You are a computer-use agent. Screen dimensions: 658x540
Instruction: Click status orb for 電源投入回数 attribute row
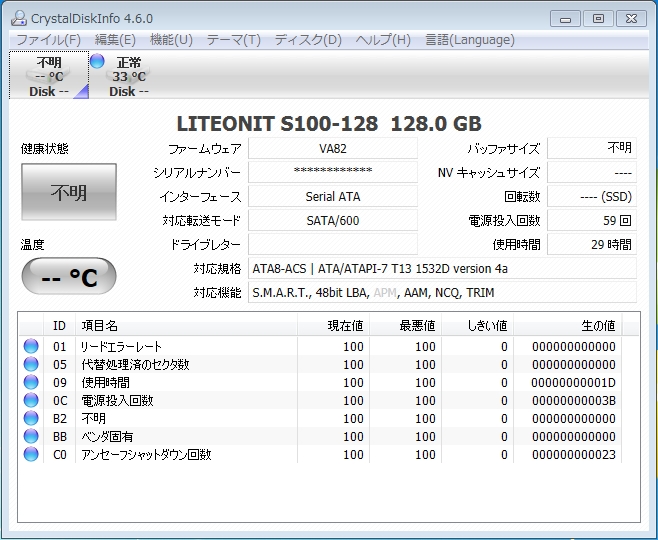tap(31, 401)
